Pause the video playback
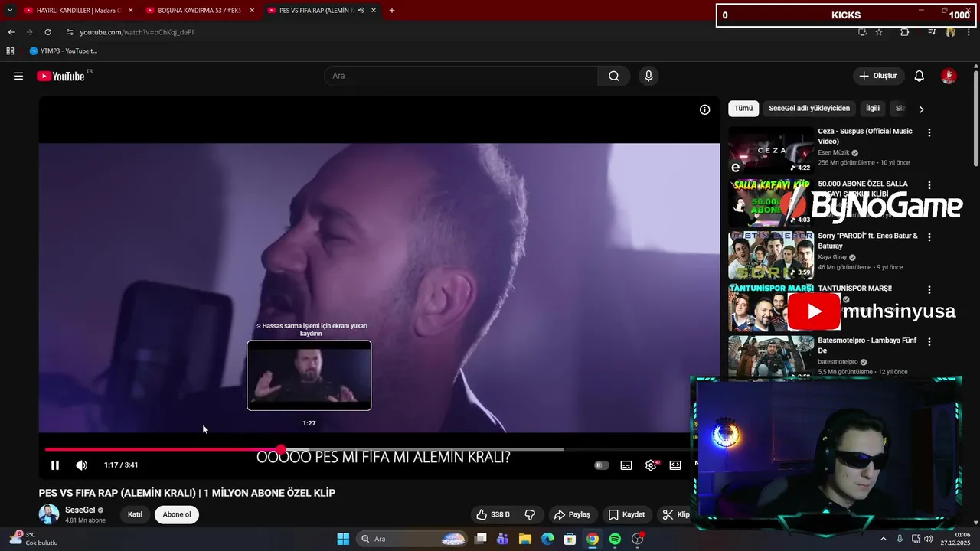 click(55, 465)
